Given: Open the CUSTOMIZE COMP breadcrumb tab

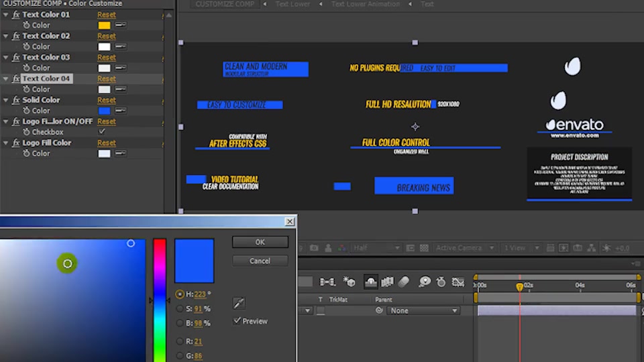Looking at the screenshot, I should (225, 4).
